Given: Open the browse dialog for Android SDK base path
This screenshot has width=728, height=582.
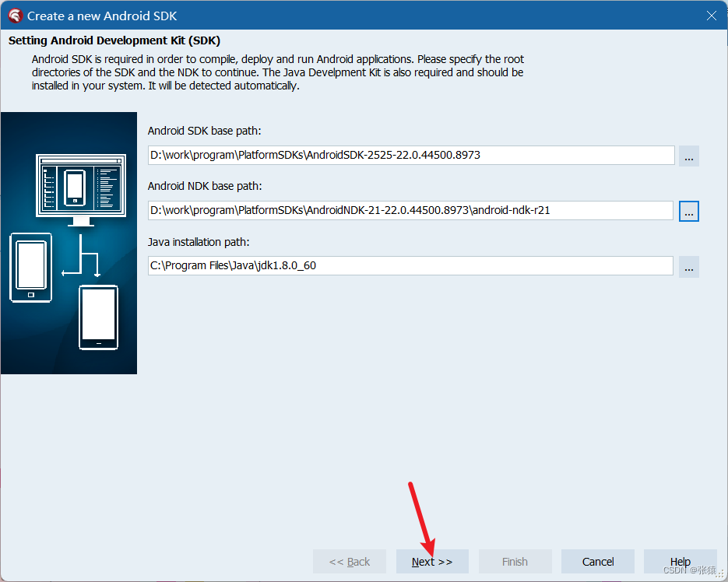Looking at the screenshot, I should point(688,155).
